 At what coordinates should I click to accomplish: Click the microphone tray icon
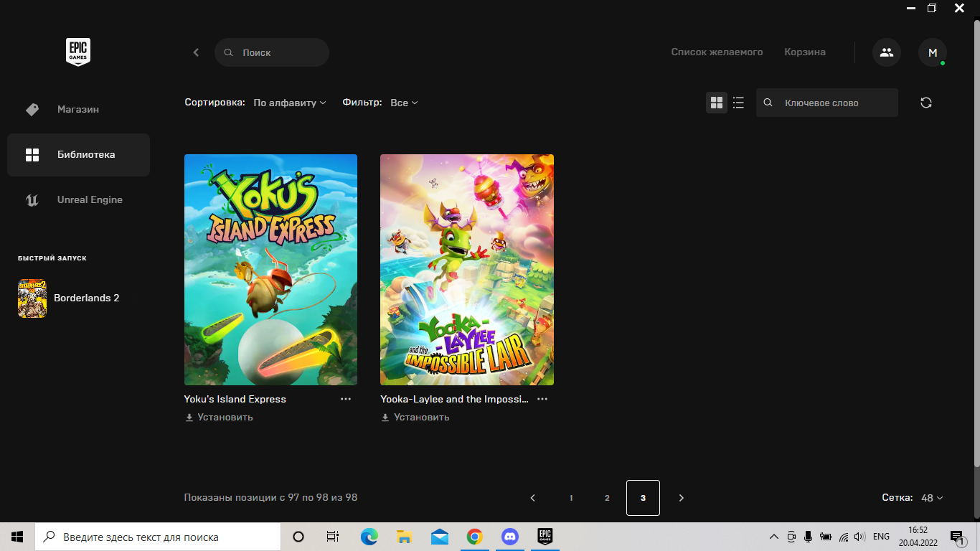coord(809,537)
